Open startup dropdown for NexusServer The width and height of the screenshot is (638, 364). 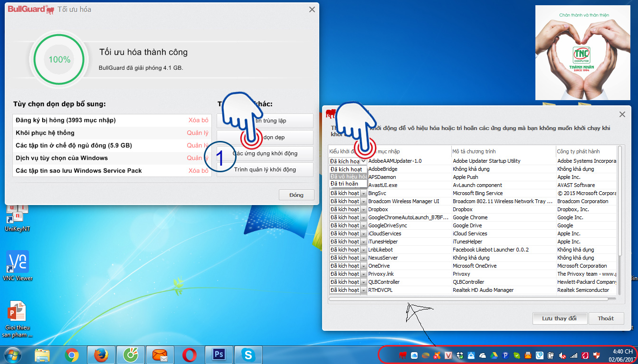(364, 258)
